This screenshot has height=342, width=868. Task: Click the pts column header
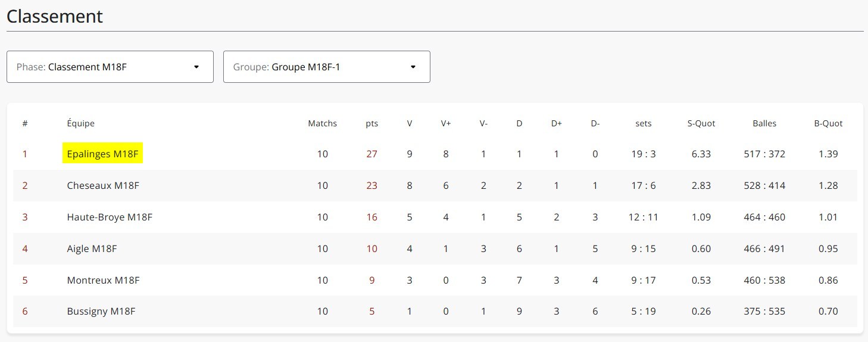[372, 123]
